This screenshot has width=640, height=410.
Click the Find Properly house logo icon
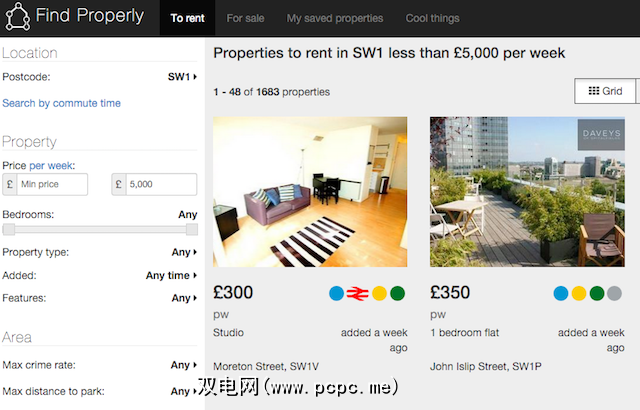point(17,17)
